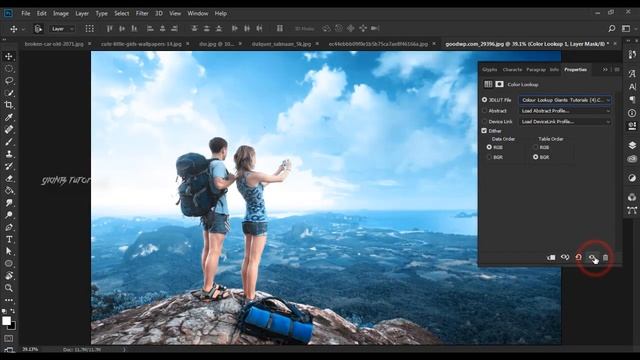Expand hidden panel tabs with double arrow
Viewport: 640px width, 360px height.
click(x=605, y=69)
